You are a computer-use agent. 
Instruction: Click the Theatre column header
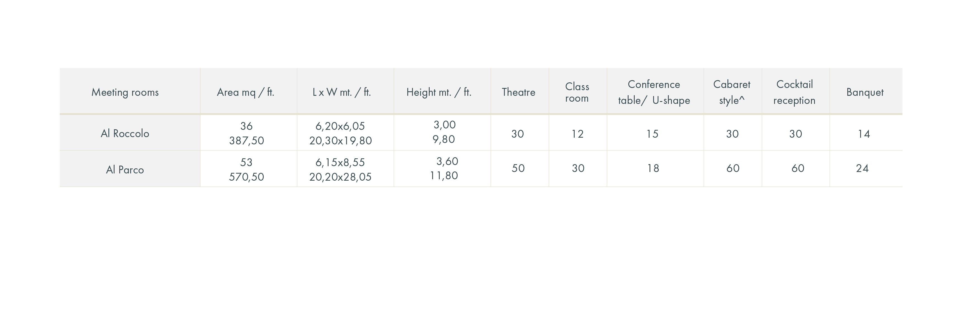click(518, 92)
